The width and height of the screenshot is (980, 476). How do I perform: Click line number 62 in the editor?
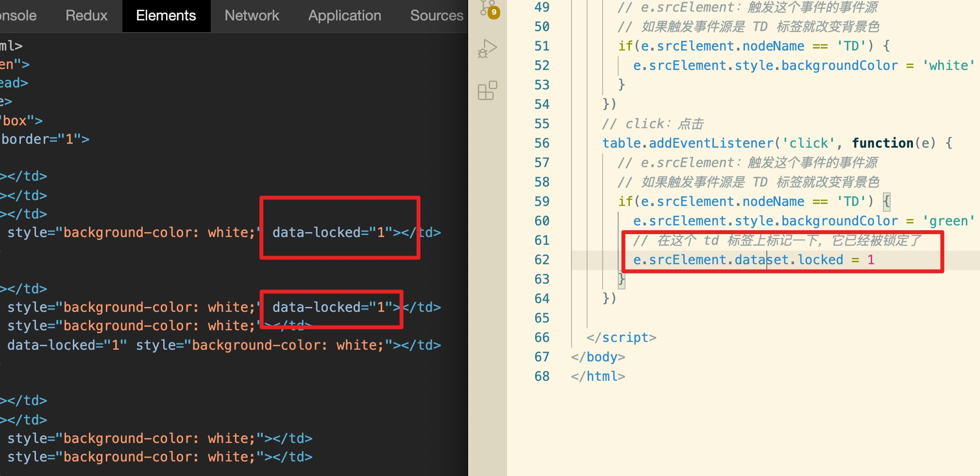tap(542, 260)
